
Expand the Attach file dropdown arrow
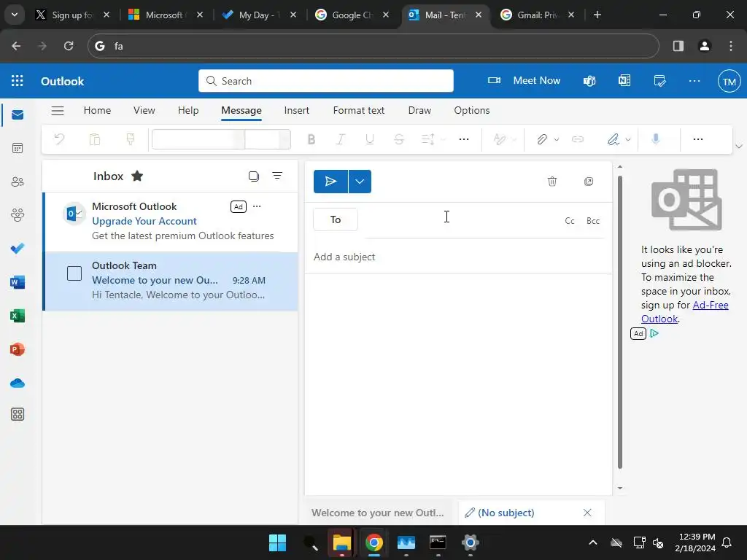557,139
